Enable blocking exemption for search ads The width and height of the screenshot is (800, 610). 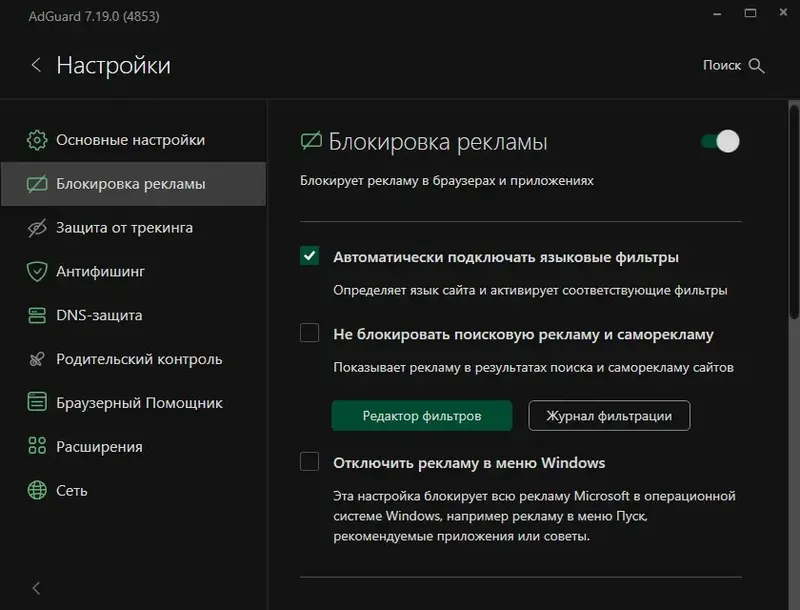(x=310, y=334)
